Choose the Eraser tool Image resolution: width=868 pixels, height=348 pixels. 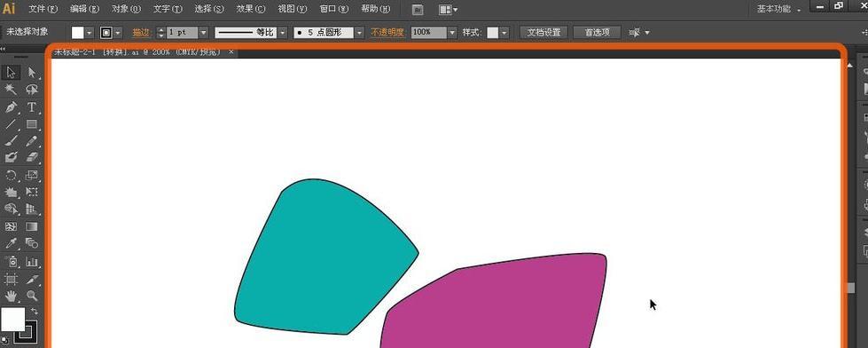[32, 157]
